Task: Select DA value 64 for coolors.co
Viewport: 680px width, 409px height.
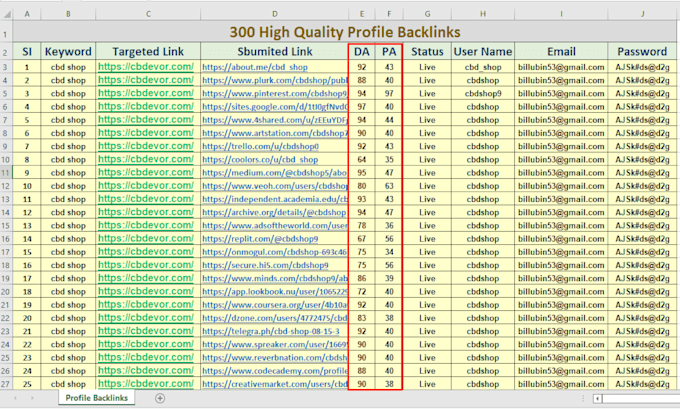Action: coord(362,160)
